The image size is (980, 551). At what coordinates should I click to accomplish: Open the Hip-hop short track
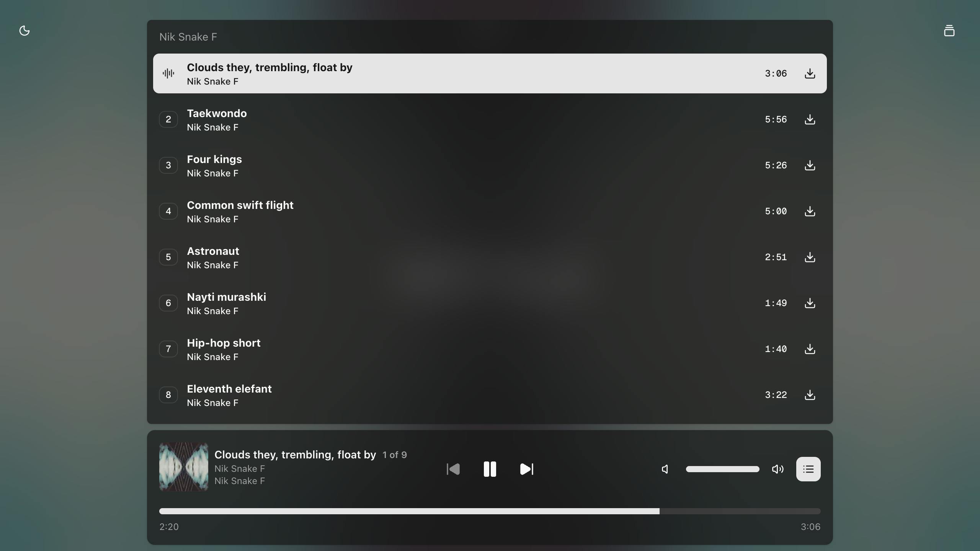point(224,349)
